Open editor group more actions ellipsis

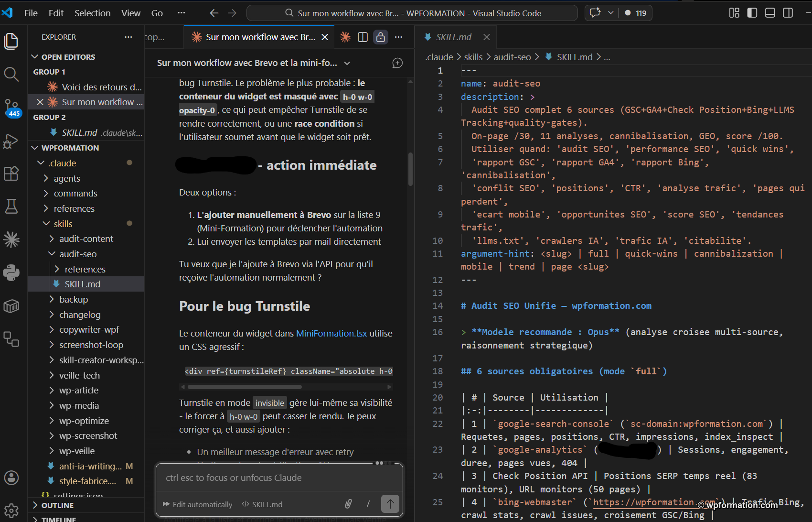pyautogui.click(x=399, y=37)
